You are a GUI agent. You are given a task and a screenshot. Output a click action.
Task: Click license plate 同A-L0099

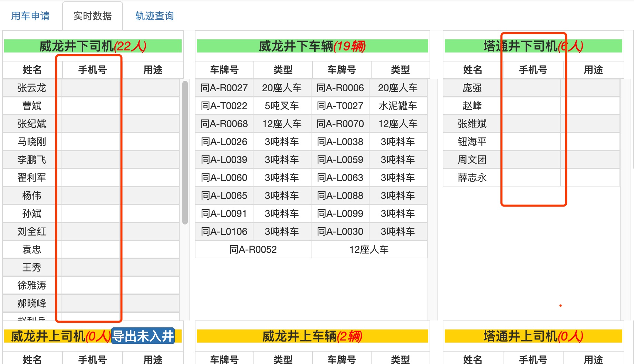pyautogui.click(x=340, y=214)
